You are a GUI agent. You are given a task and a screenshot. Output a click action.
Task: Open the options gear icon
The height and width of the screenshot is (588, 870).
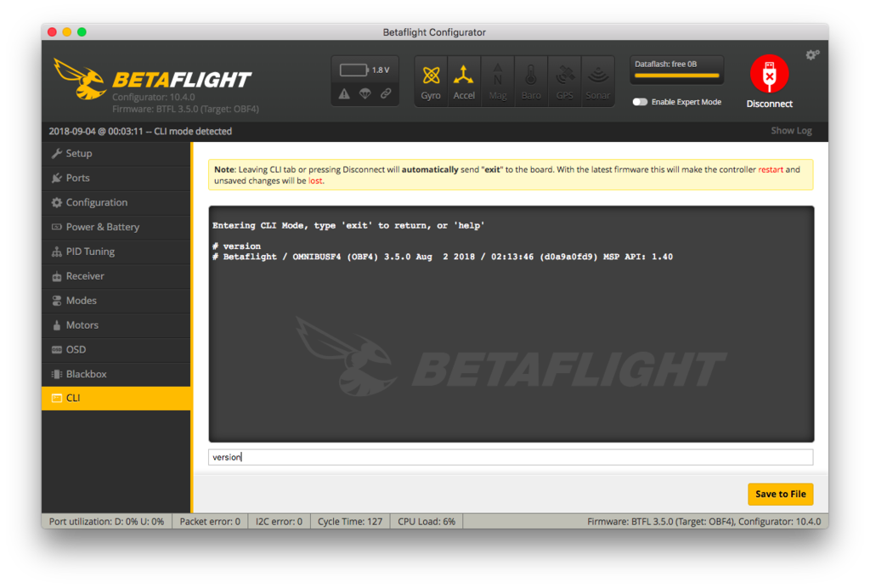click(x=812, y=54)
